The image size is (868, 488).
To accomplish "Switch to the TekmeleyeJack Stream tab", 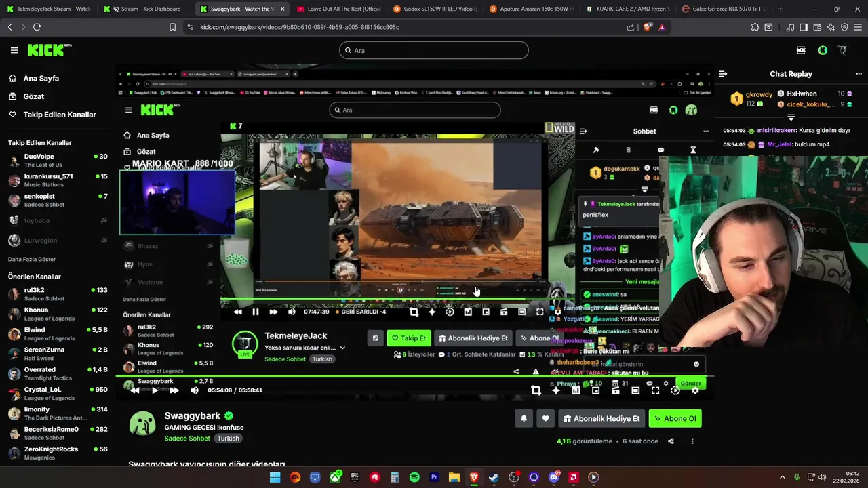I will (x=49, y=9).
